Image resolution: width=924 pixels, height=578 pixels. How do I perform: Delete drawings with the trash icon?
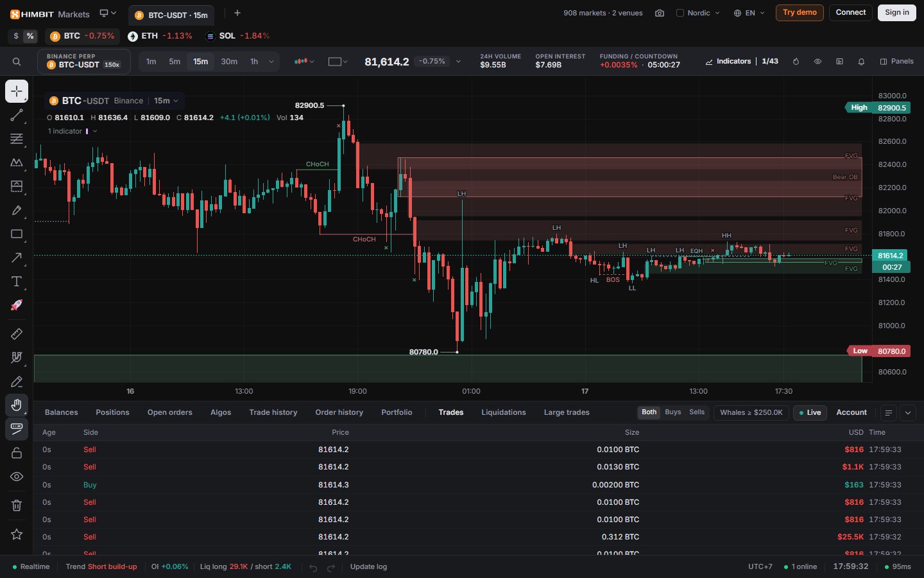click(17, 505)
